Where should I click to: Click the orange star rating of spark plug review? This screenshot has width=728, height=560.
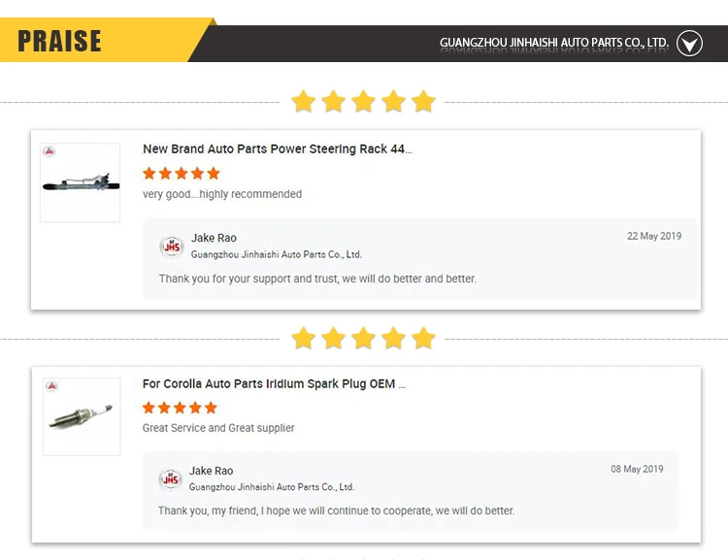(x=180, y=408)
